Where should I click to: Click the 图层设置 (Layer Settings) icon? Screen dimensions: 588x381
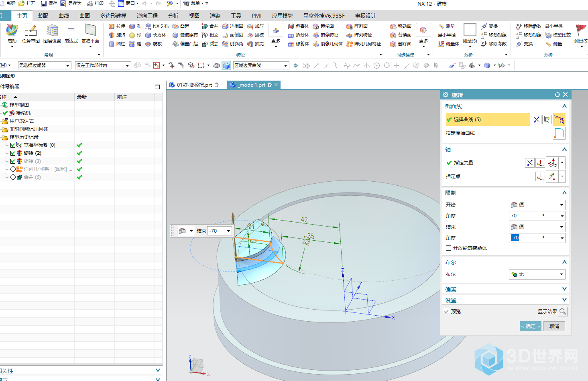[x=52, y=30]
